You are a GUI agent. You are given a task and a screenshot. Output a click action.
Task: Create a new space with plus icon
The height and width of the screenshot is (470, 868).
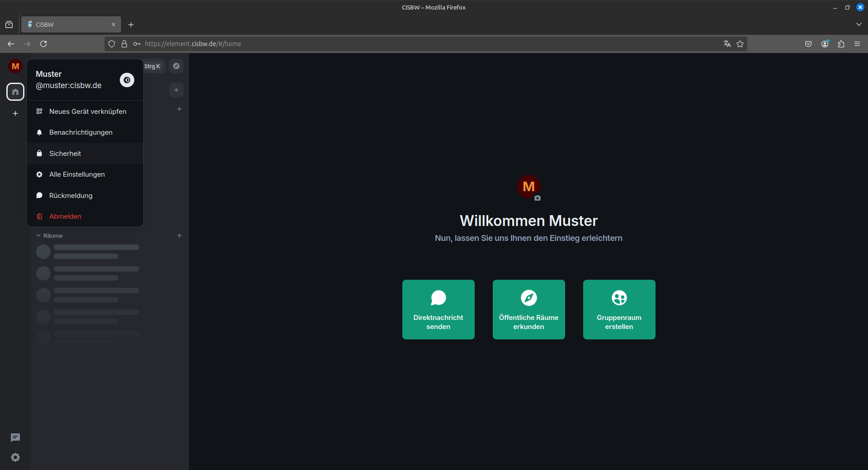click(15, 113)
